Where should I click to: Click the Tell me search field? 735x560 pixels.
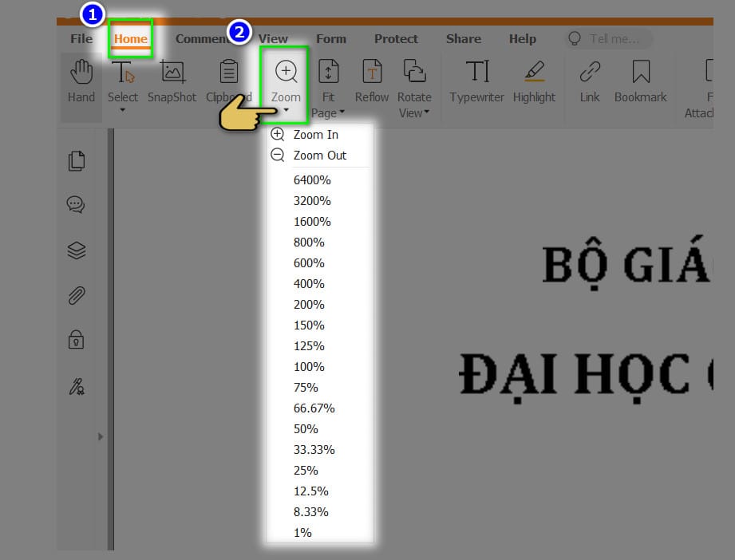608,38
